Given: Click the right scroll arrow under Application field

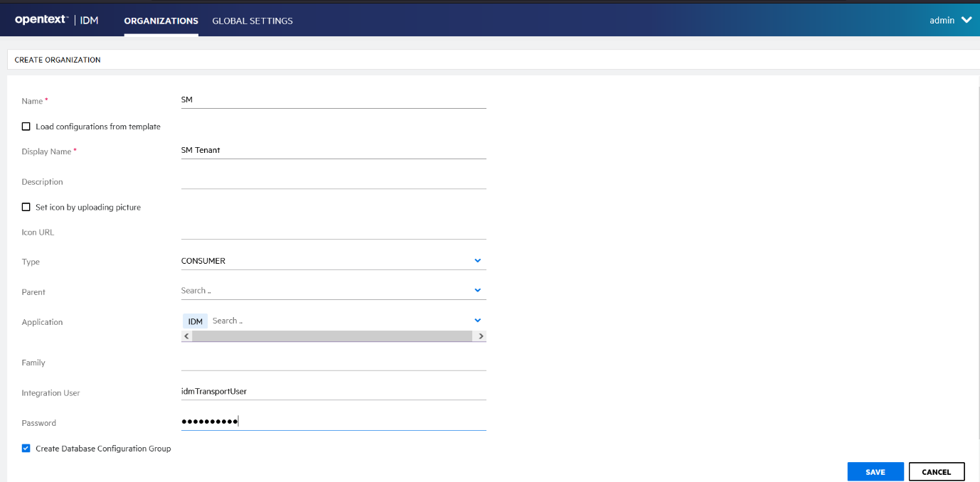Looking at the screenshot, I should coord(481,336).
